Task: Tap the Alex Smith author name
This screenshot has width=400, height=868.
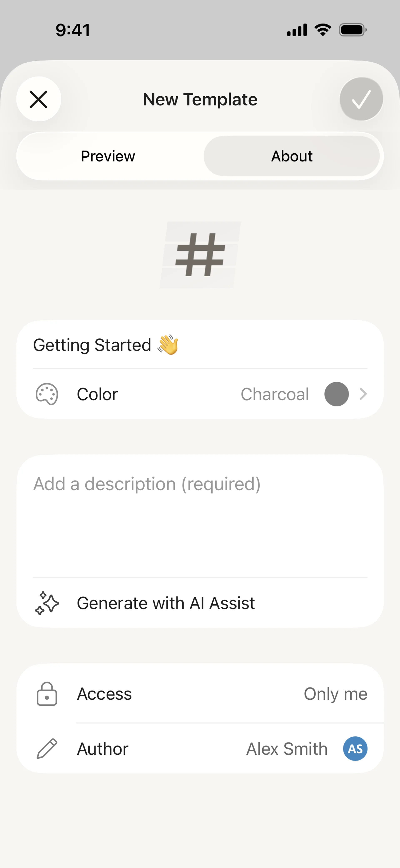Action: pos(286,749)
